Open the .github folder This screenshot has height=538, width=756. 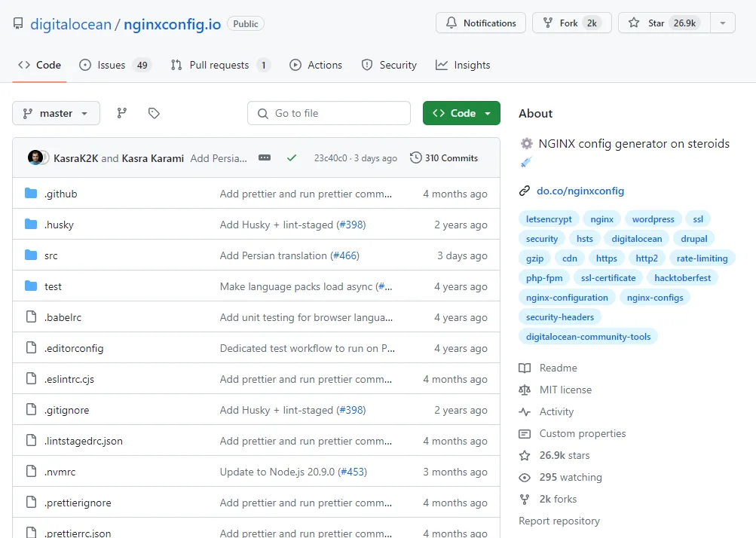coord(60,194)
